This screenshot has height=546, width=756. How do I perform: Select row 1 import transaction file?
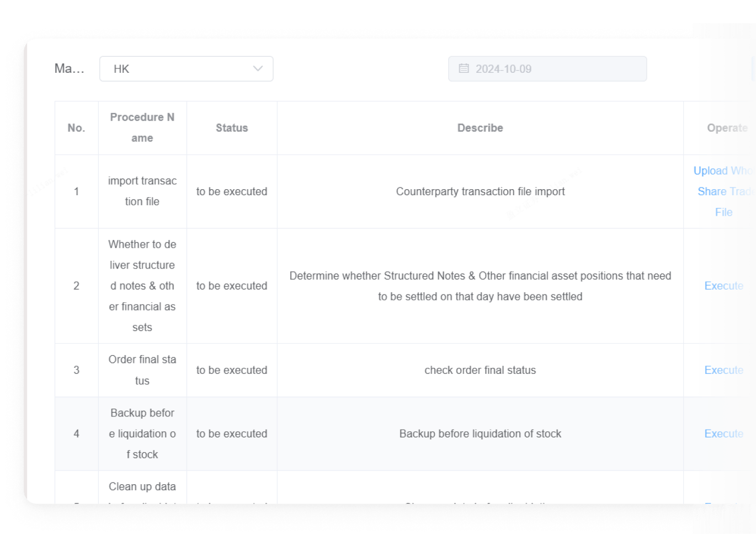(x=142, y=191)
